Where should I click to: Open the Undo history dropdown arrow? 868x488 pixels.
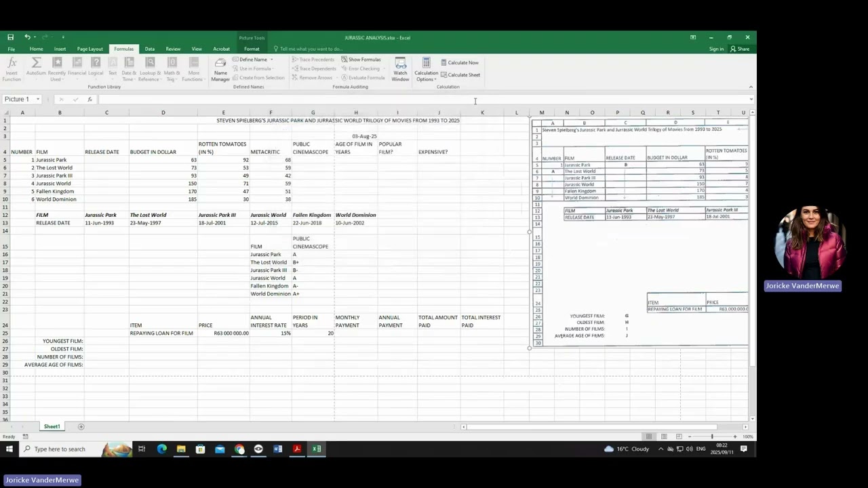tap(35, 37)
